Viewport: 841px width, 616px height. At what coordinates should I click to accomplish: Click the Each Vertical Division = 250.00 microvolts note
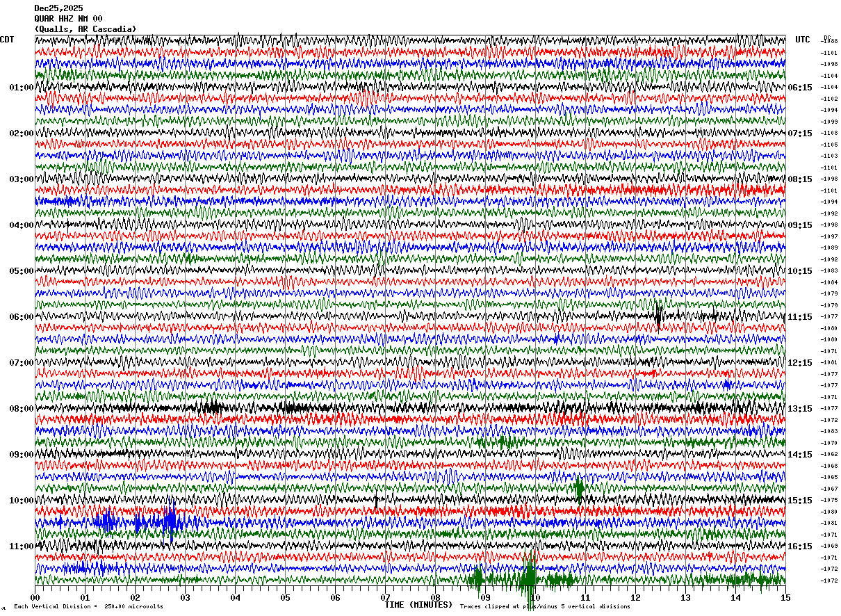point(88,606)
